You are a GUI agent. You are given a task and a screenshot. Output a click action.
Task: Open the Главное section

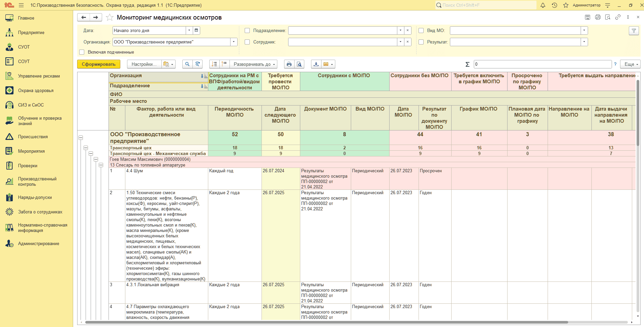click(x=26, y=18)
